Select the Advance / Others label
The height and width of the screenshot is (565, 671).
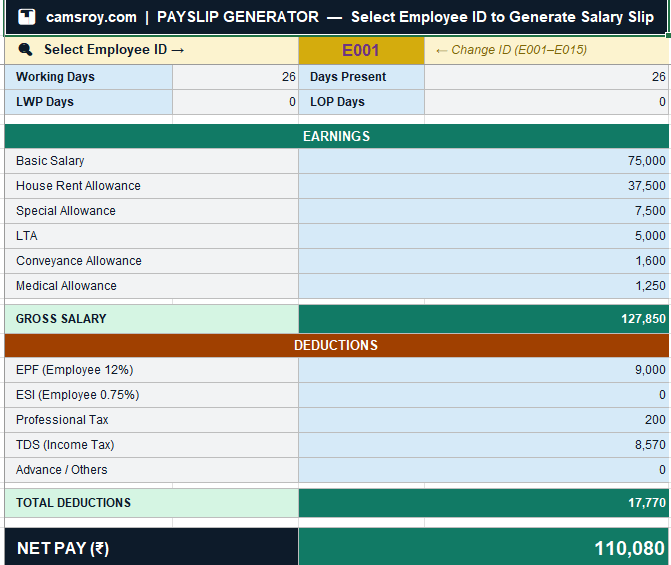click(151, 470)
